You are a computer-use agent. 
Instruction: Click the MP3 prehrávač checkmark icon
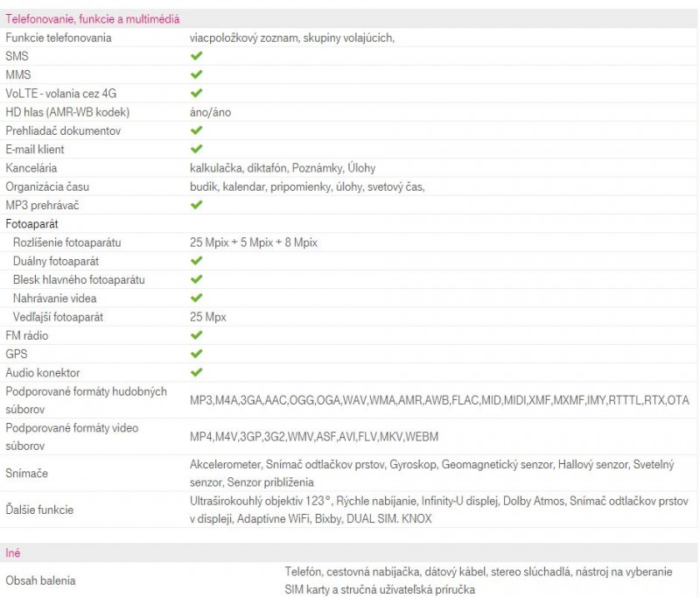point(196,205)
